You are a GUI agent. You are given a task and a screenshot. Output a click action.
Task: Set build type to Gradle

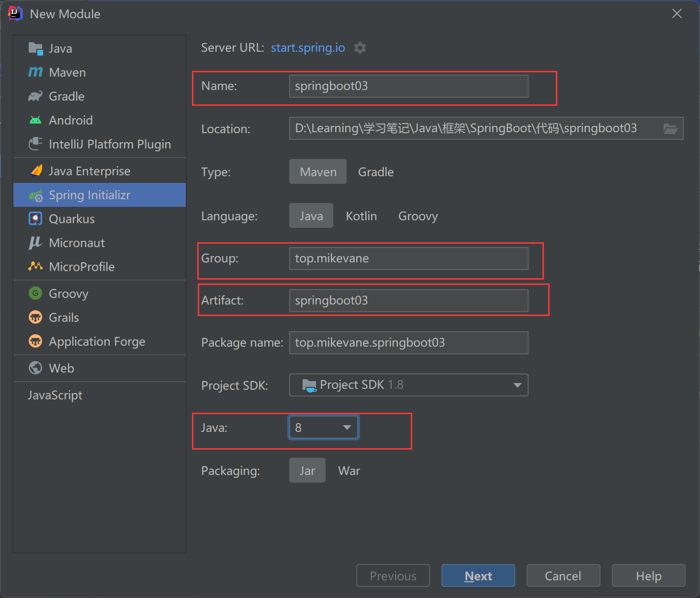pos(376,172)
